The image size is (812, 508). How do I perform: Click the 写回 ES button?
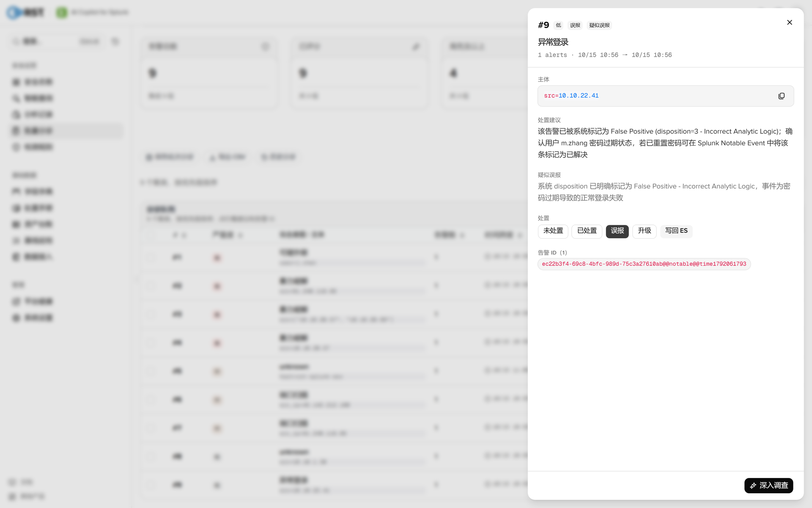pos(676,231)
